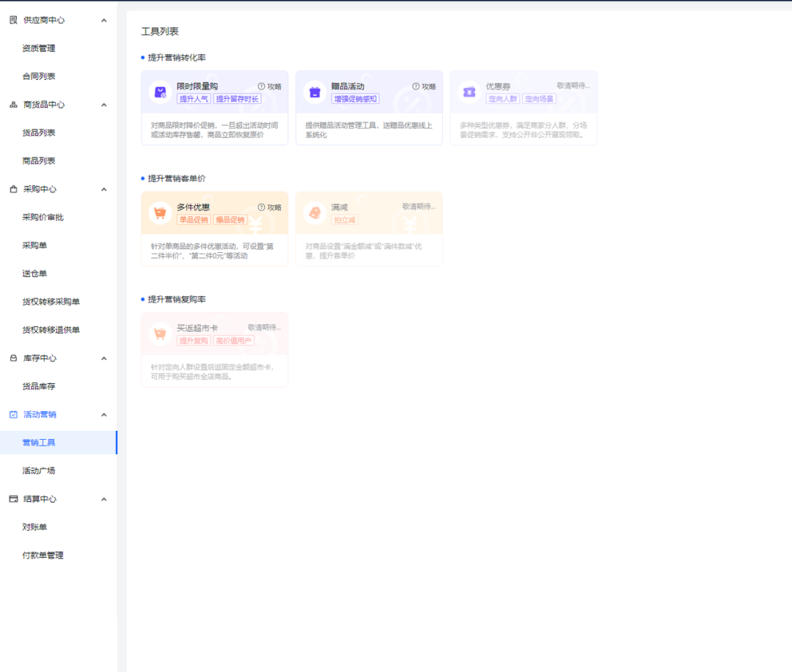Collapse the 商货品中心 menu chevron
This screenshot has width=792, height=672.
coord(104,105)
